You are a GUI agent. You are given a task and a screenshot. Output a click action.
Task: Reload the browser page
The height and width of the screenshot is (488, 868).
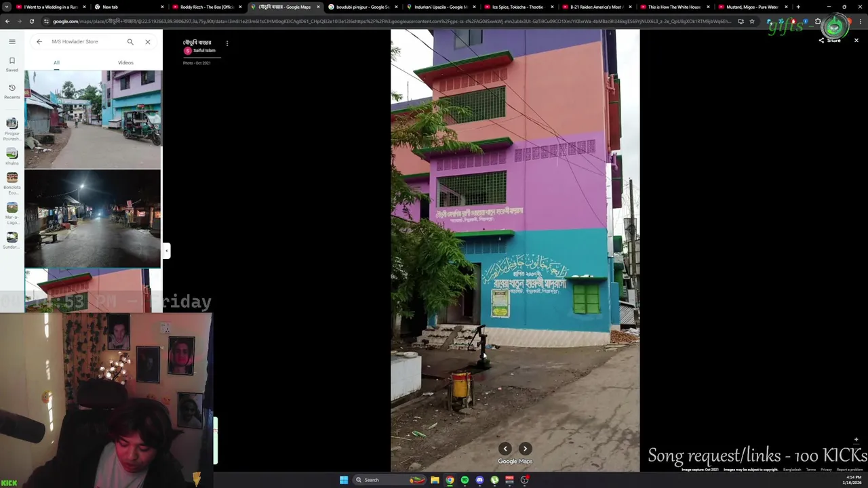point(33,21)
